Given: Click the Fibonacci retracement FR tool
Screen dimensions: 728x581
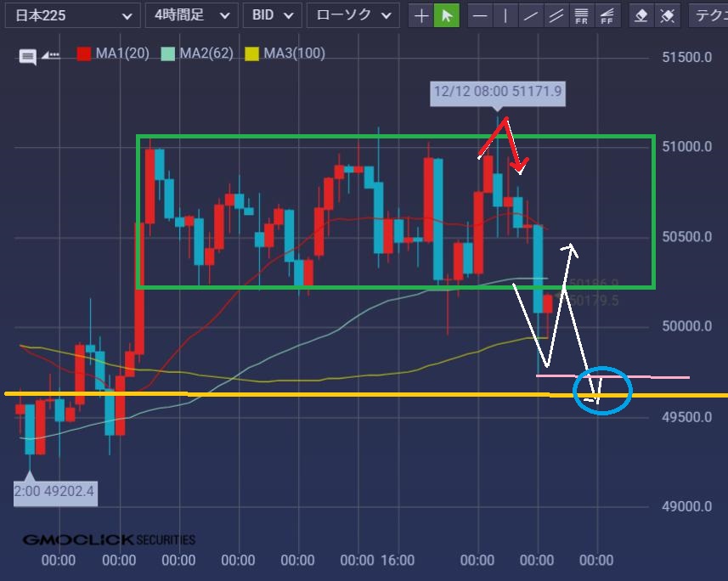Looking at the screenshot, I should 582,15.
